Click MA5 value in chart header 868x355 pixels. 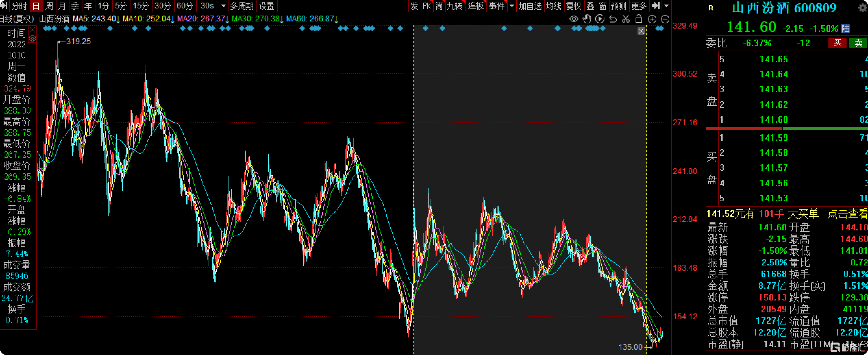96,19
